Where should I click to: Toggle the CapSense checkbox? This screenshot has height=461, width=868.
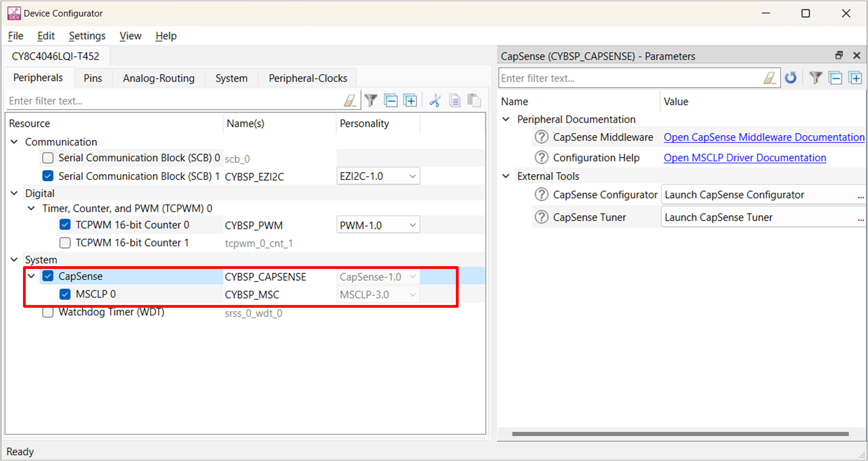tap(48, 276)
